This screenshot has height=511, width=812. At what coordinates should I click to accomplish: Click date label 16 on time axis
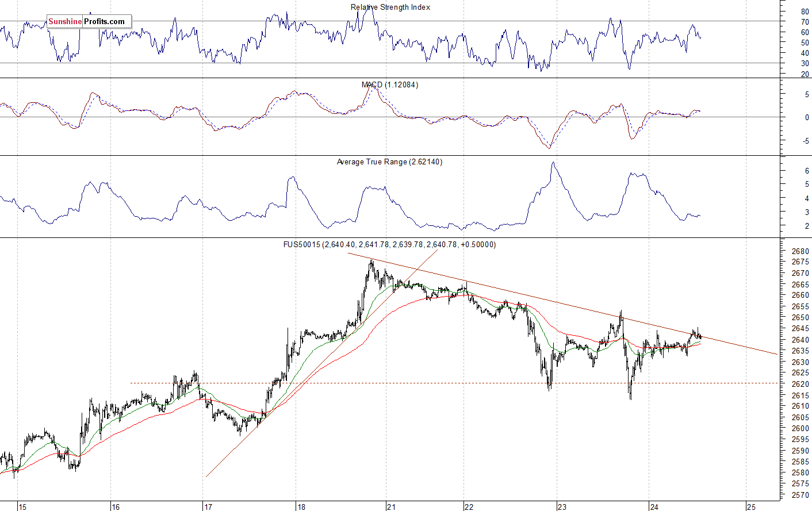pos(116,507)
